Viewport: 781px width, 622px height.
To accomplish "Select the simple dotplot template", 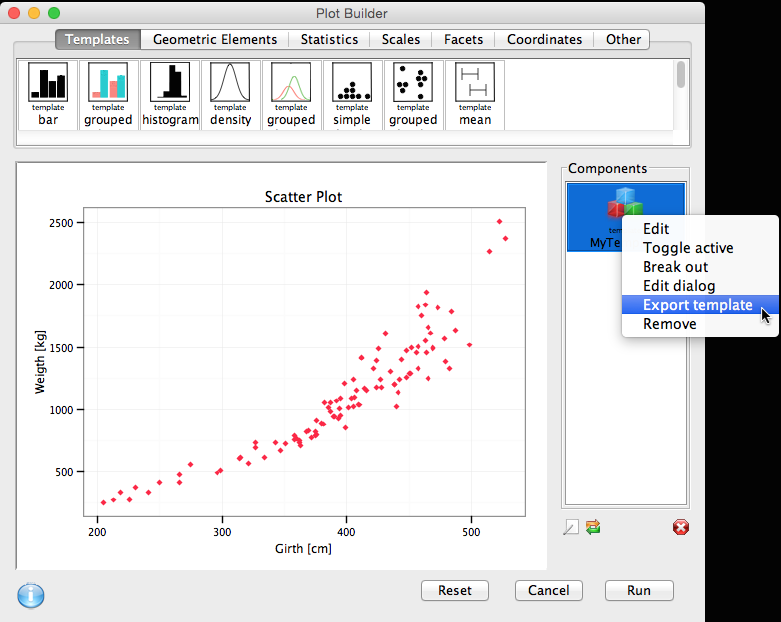I will pyautogui.click(x=352, y=95).
